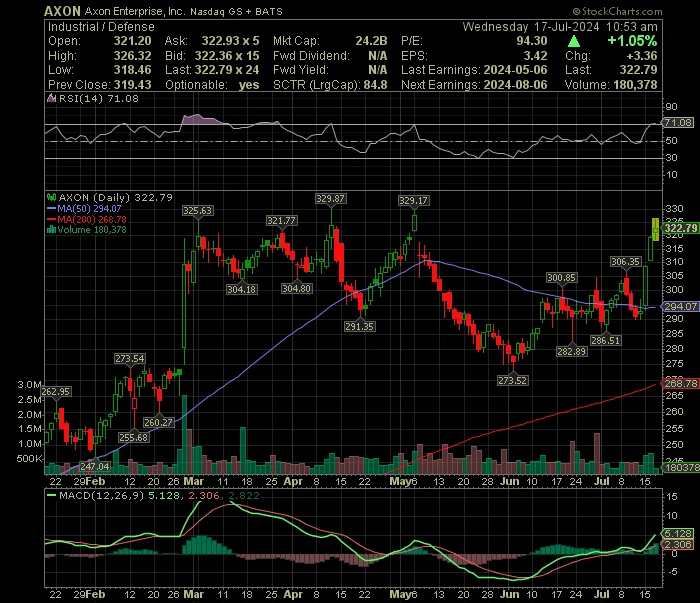Select the 262.95 price label
700x603 pixels.
pos(56,391)
